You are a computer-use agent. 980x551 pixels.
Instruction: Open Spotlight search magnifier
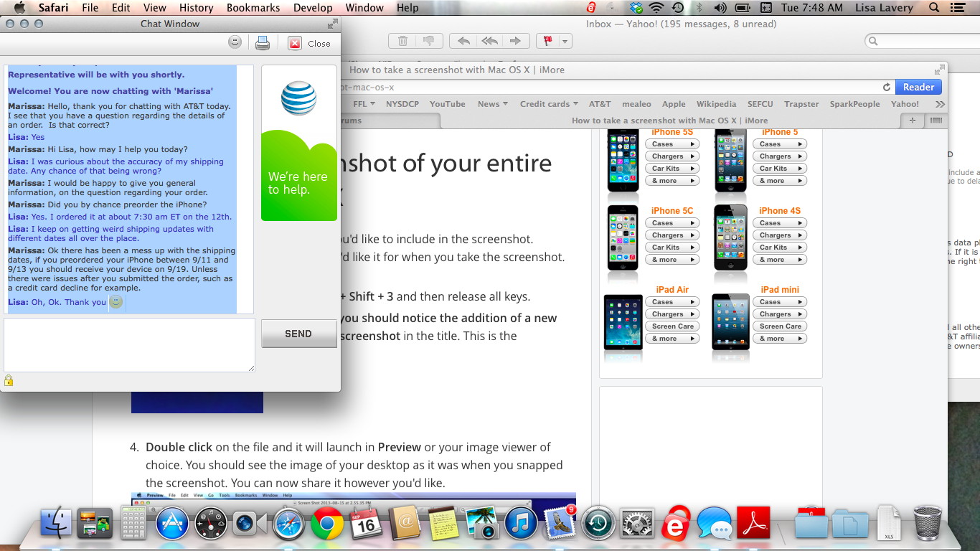coord(934,8)
